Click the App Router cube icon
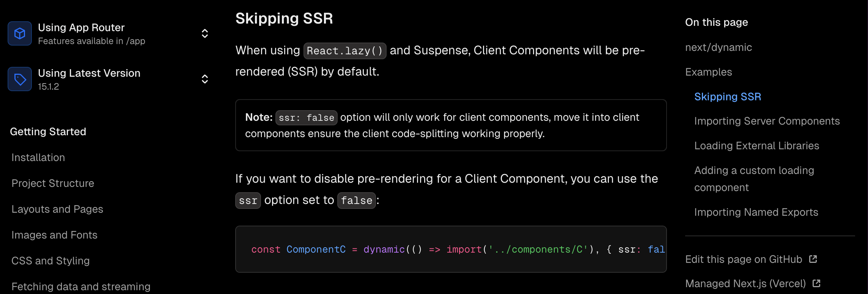 (x=20, y=33)
